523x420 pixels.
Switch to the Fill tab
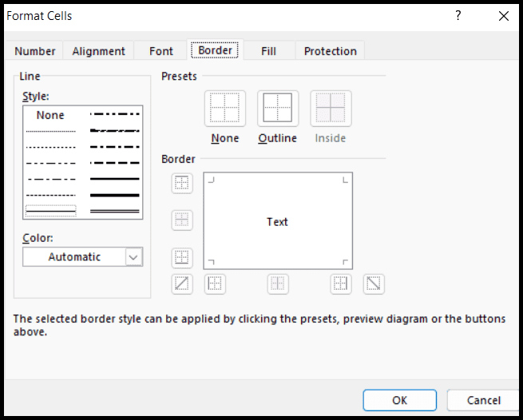[268, 51]
